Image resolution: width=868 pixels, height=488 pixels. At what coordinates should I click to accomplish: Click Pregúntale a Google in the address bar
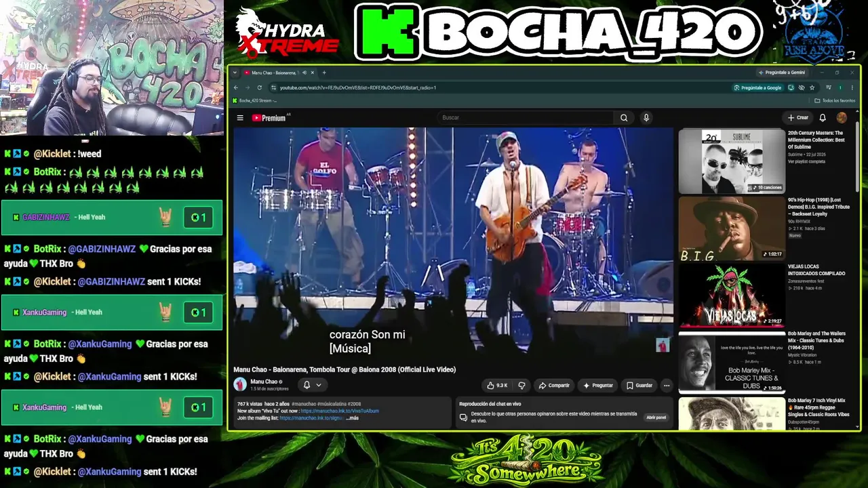pos(758,87)
